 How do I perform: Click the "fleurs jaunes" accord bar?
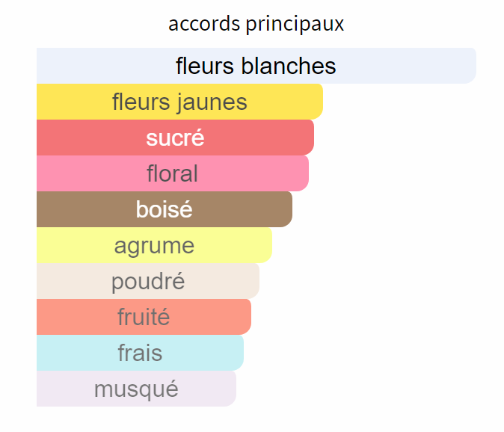pos(179,102)
